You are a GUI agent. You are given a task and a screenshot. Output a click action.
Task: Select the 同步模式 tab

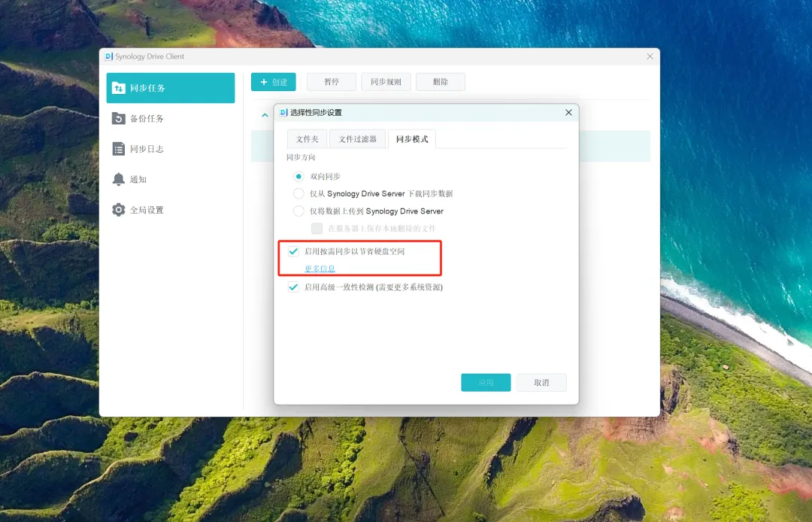tap(412, 139)
